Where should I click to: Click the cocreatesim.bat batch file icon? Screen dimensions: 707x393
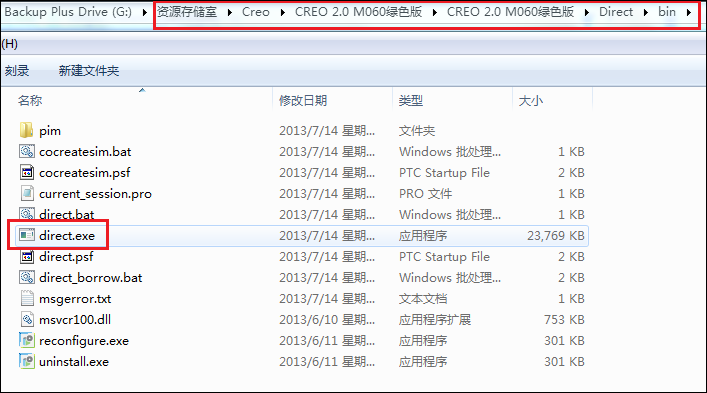[27, 151]
